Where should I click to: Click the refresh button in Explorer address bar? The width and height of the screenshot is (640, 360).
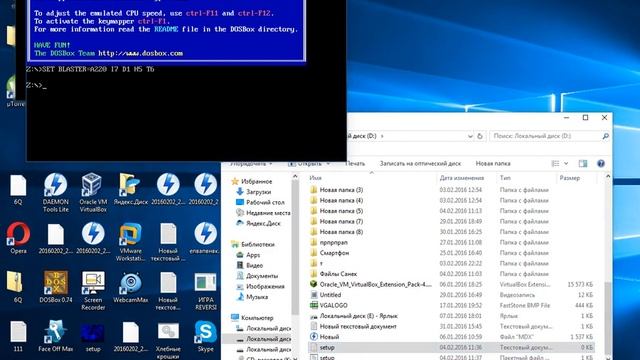[x=480, y=136]
